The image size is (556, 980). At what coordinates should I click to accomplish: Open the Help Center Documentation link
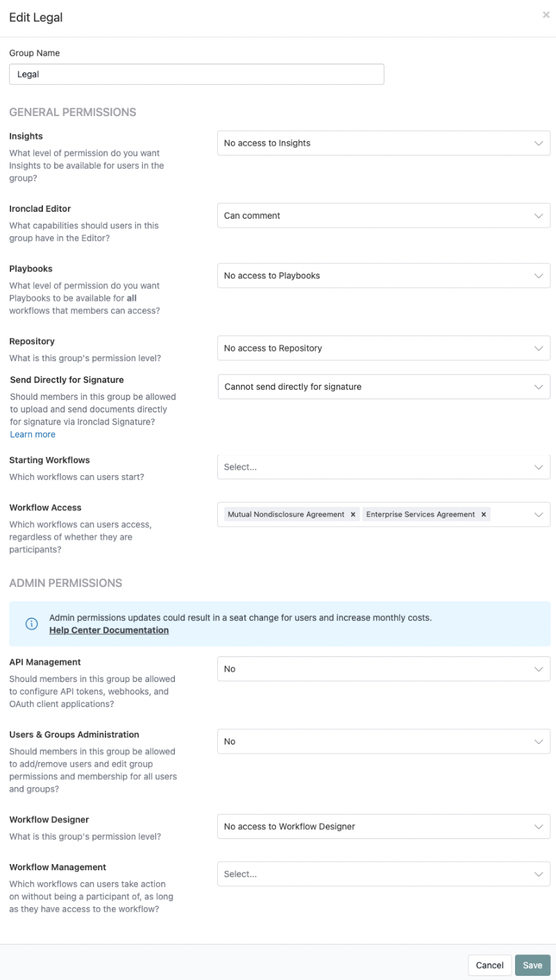pyautogui.click(x=108, y=630)
